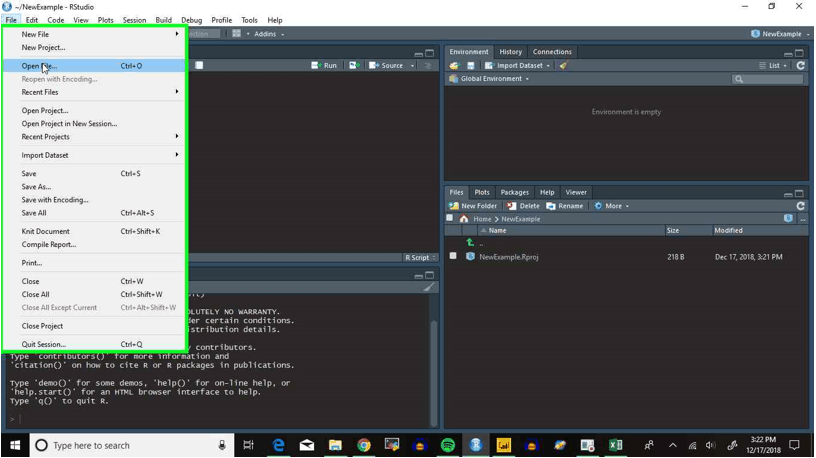Click the Environment search field

[x=768, y=79]
